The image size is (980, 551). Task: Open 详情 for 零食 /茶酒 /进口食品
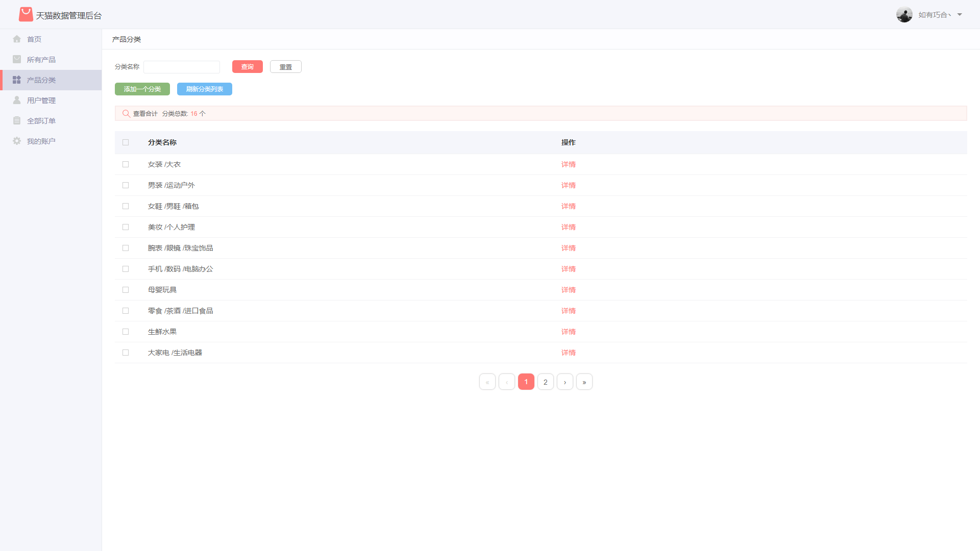[569, 311]
